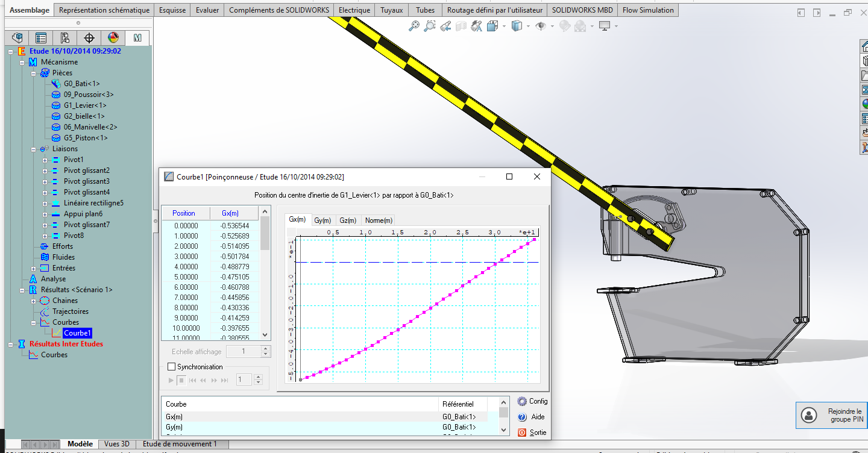
Task: Collapse the Pièces tree node
Action: pyautogui.click(x=34, y=73)
